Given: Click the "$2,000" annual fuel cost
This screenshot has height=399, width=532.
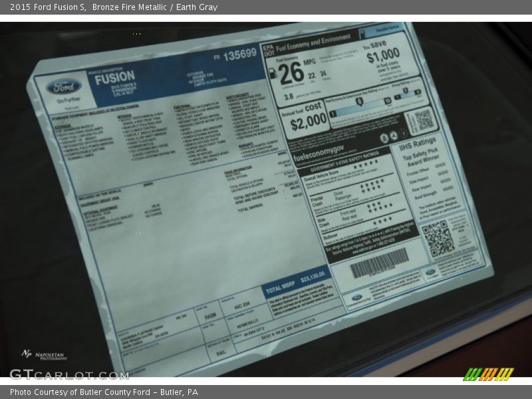Looking at the screenshot, I should [x=309, y=122].
